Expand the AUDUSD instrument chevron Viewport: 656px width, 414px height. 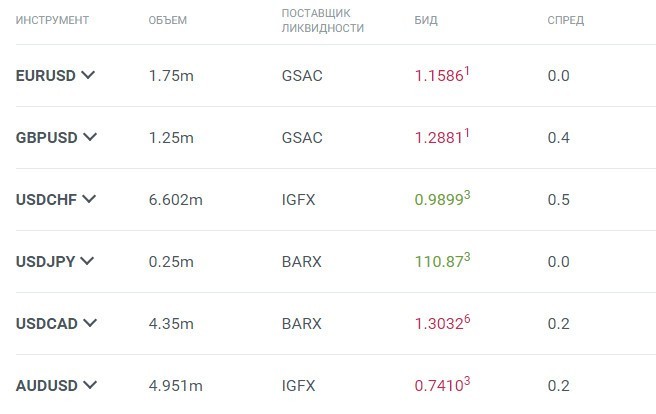click(x=90, y=385)
